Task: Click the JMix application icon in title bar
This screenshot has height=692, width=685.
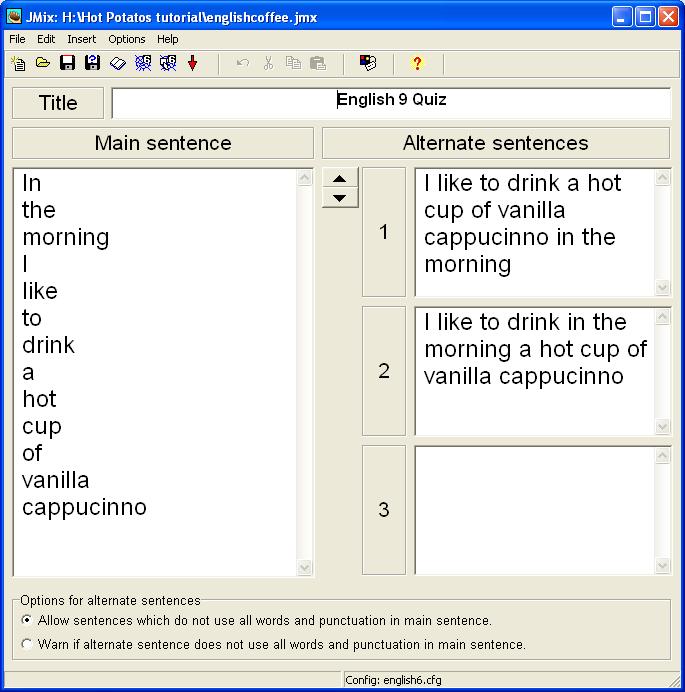Action: [14, 16]
